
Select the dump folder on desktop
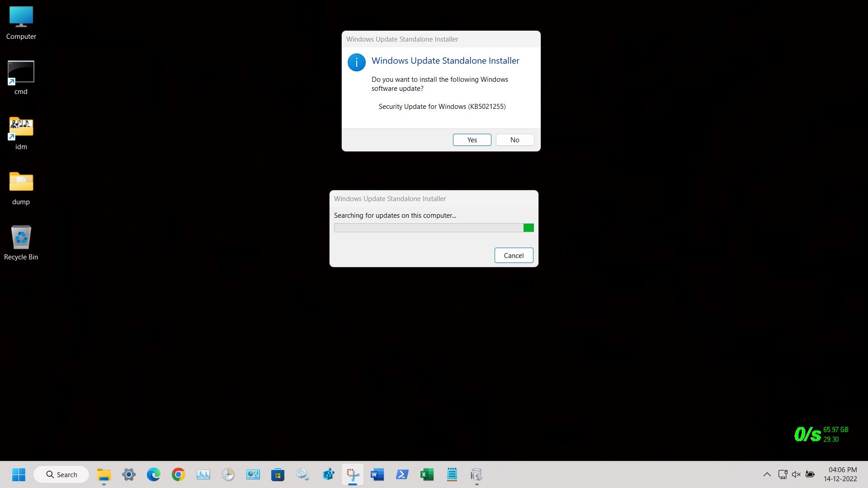point(21,188)
